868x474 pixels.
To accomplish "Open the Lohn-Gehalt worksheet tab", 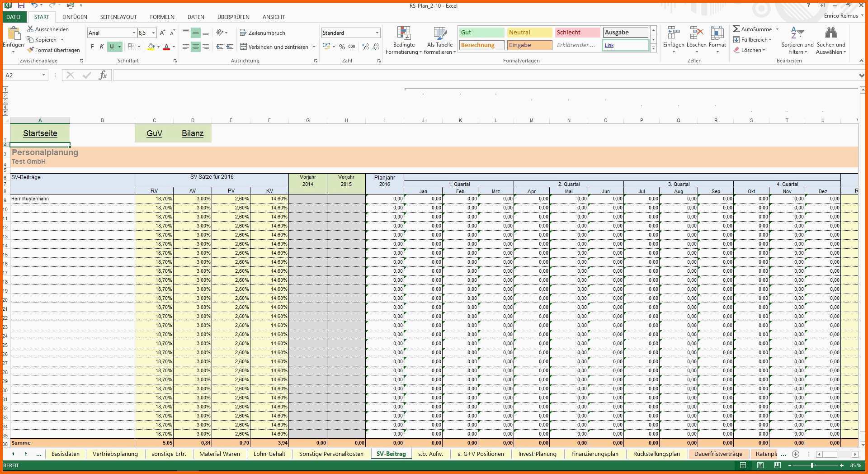I will (x=270, y=454).
